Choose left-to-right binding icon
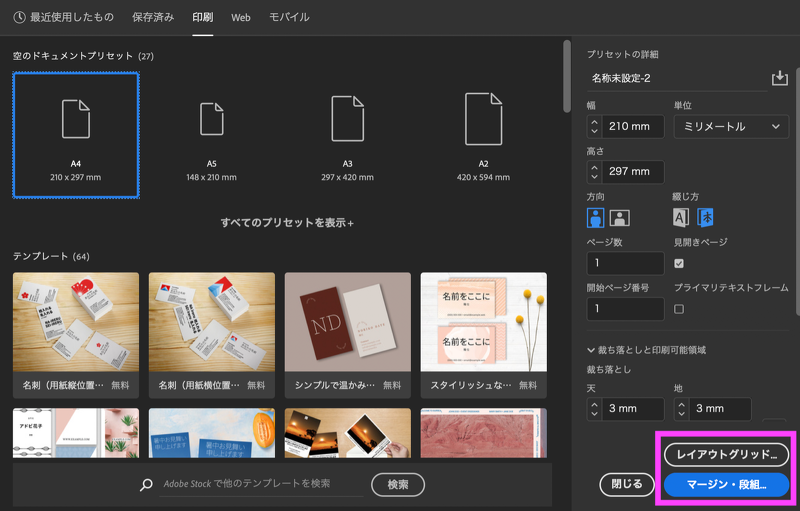 tap(681, 218)
